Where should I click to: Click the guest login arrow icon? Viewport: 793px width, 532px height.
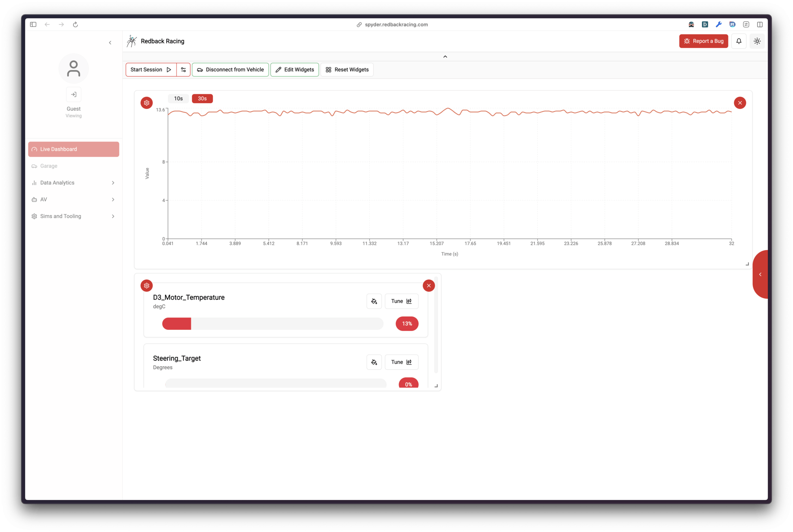[x=74, y=95]
